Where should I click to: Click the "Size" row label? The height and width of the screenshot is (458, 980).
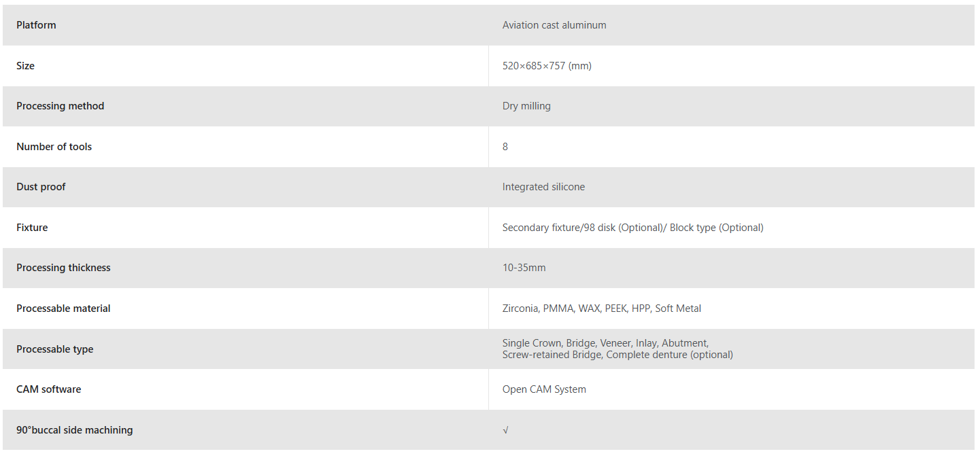(x=25, y=66)
